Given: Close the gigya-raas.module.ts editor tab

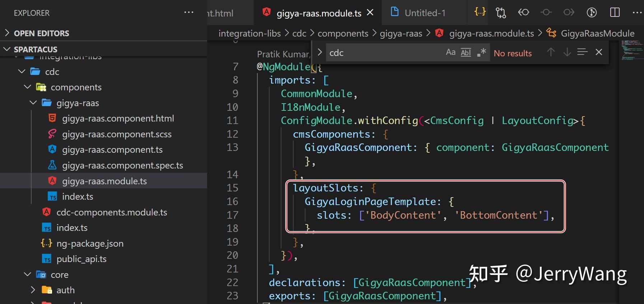Looking at the screenshot, I should pyautogui.click(x=370, y=13).
